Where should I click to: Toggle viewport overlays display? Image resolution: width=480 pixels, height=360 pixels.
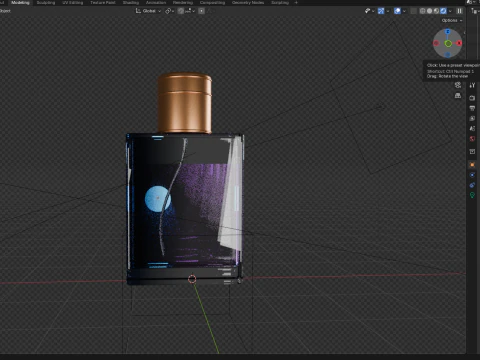click(397, 11)
